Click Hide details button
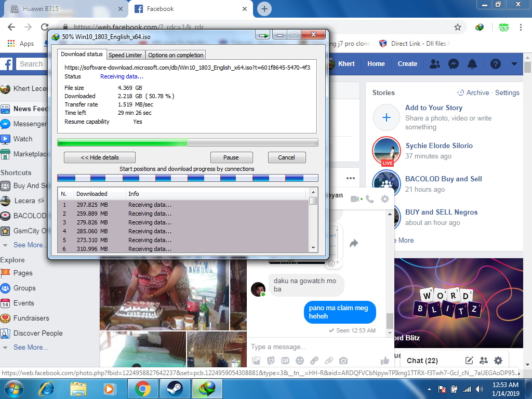532x399 pixels. coord(100,157)
